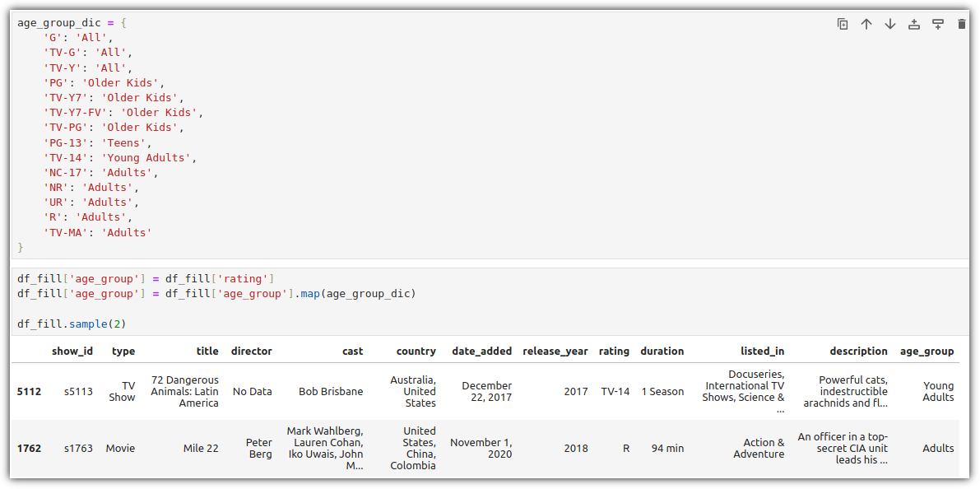Screen dimensions: 980x489
Task: Click the 'Mile 22' title cell
Action: tap(201, 449)
